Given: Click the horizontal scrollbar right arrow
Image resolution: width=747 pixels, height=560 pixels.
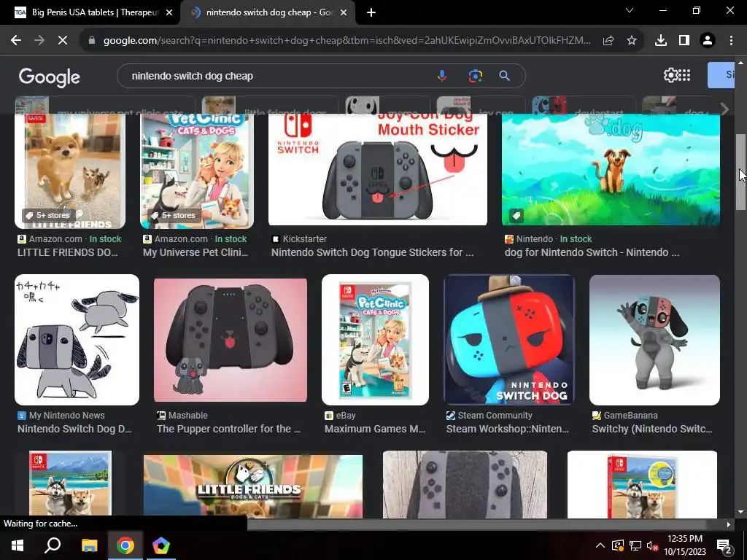Looking at the screenshot, I should tap(729, 524).
